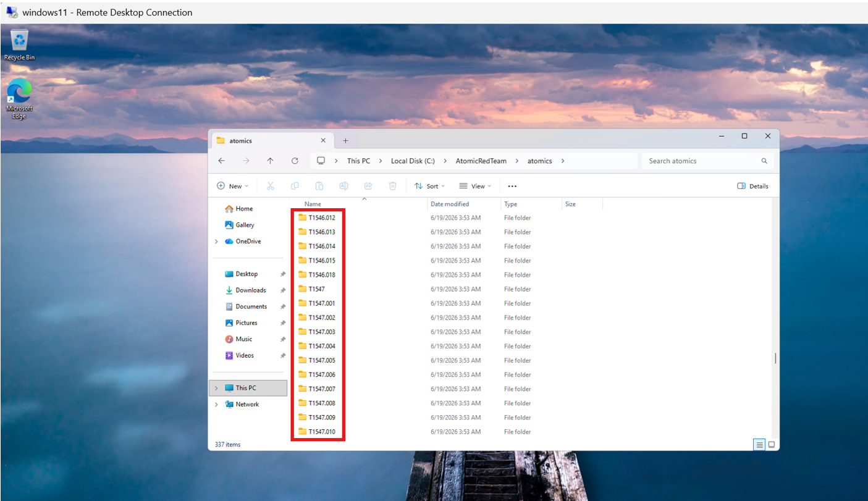Add a new tab with plus
868x501 pixels.
tap(345, 141)
